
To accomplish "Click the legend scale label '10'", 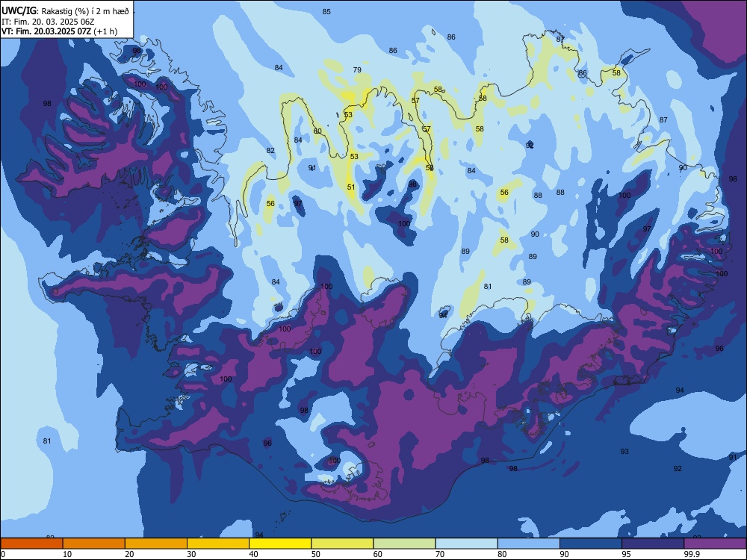I will (x=67, y=554).
